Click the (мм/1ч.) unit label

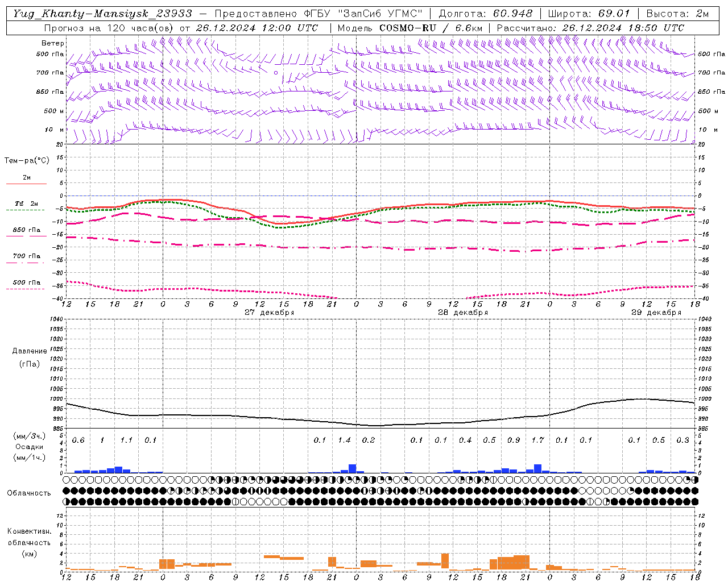30,457
